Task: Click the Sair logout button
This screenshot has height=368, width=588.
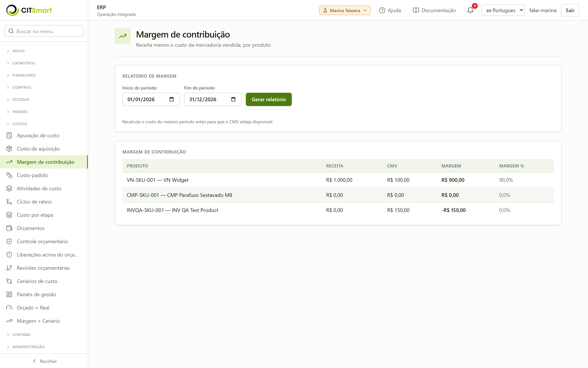Action: click(x=570, y=10)
